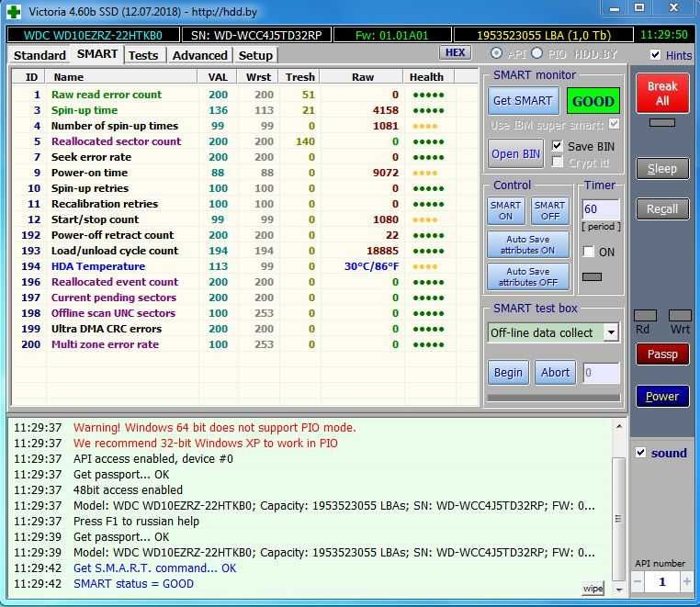Uncheck the Save BIN checkbox
This screenshot has width=700, height=607.
click(x=558, y=146)
